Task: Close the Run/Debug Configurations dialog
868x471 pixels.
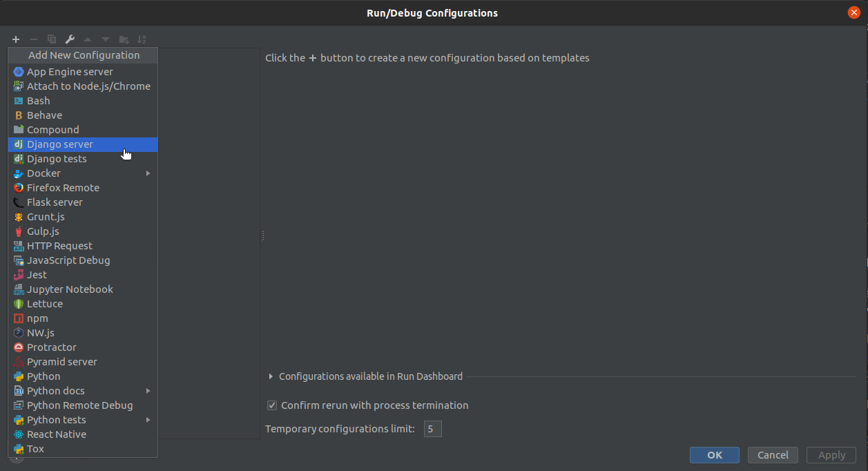Action: [854, 12]
